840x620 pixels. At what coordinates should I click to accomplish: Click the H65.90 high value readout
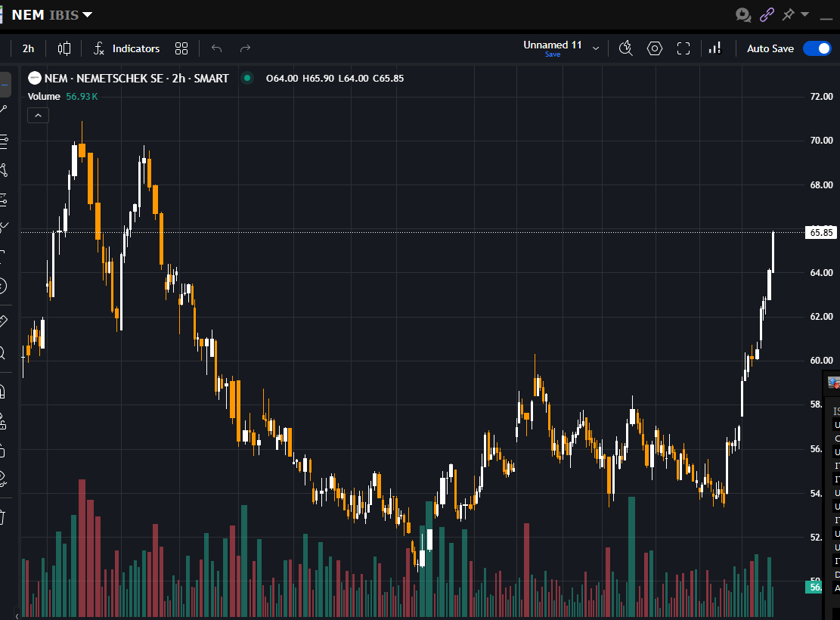(318, 78)
